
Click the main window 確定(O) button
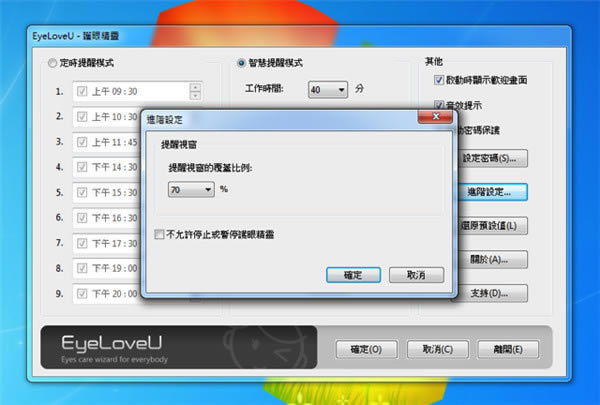(x=367, y=349)
